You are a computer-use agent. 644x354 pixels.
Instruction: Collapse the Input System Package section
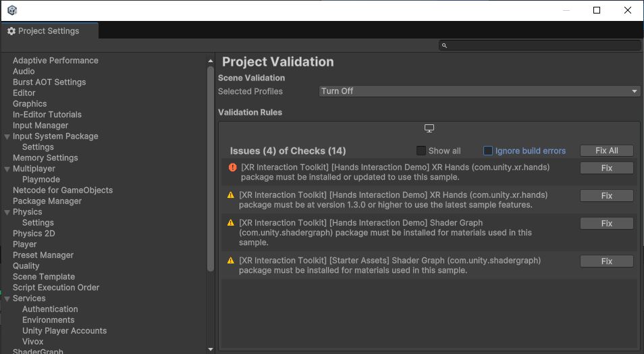(7, 136)
